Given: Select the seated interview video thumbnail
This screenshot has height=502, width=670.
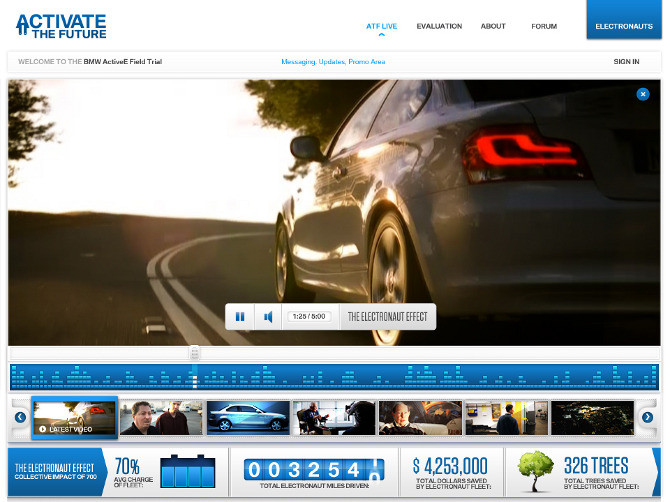Looking at the screenshot, I should 334,418.
